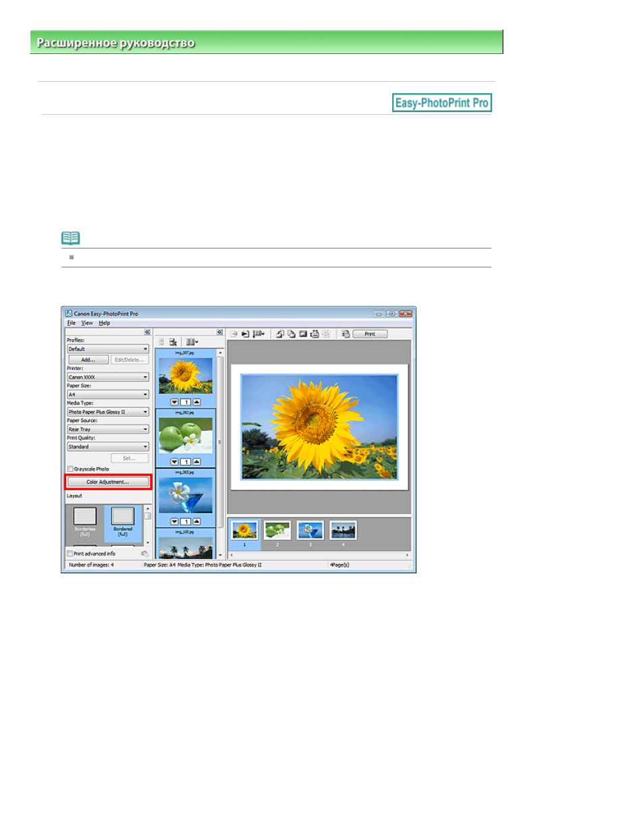The width and height of the screenshot is (644, 834).
Task: Increase copies for the flower cocktail image
Action: pos(197,521)
